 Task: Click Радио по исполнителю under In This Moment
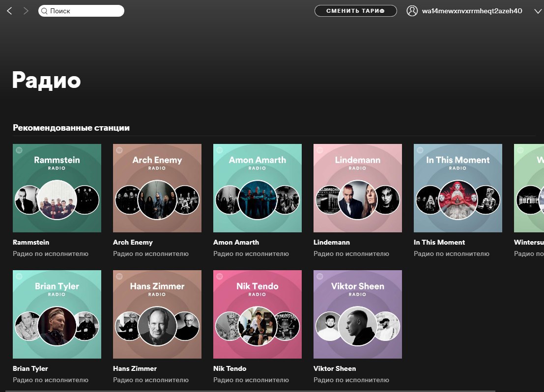(x=452, y=253)
